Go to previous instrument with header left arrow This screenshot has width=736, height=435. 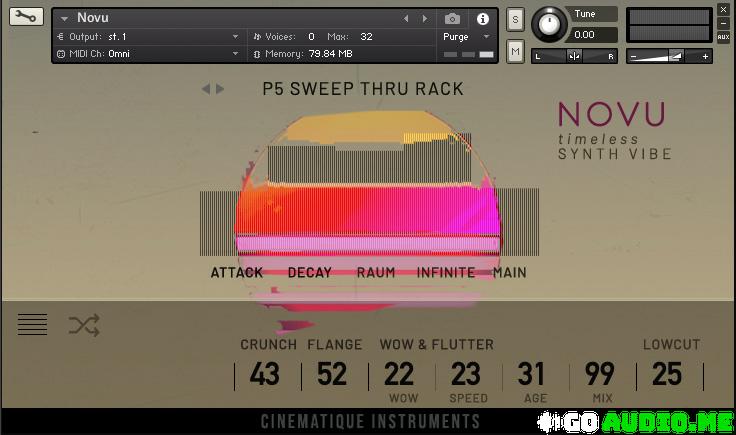[x=406, y=19]
